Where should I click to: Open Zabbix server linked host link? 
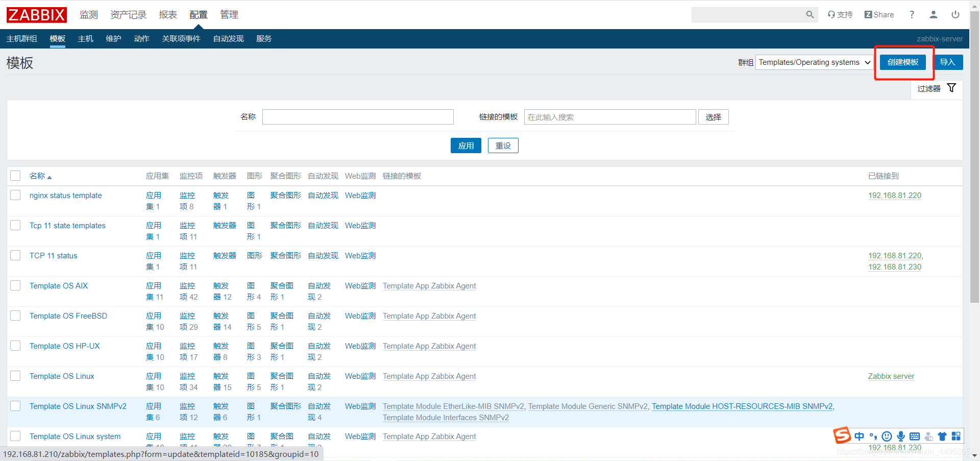click(891, 376)
